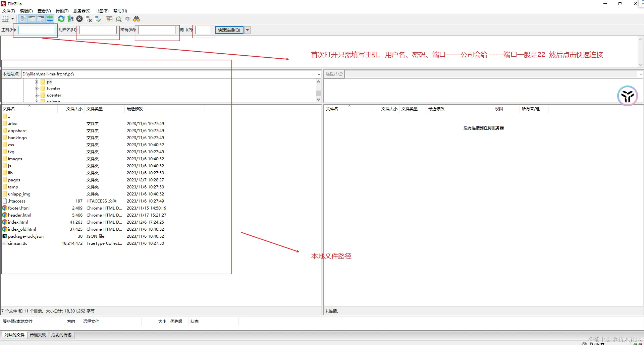Viewport: 644px width, 345px height.
Task: Open the Site Manager icon
Action: (x=5, y=19)
